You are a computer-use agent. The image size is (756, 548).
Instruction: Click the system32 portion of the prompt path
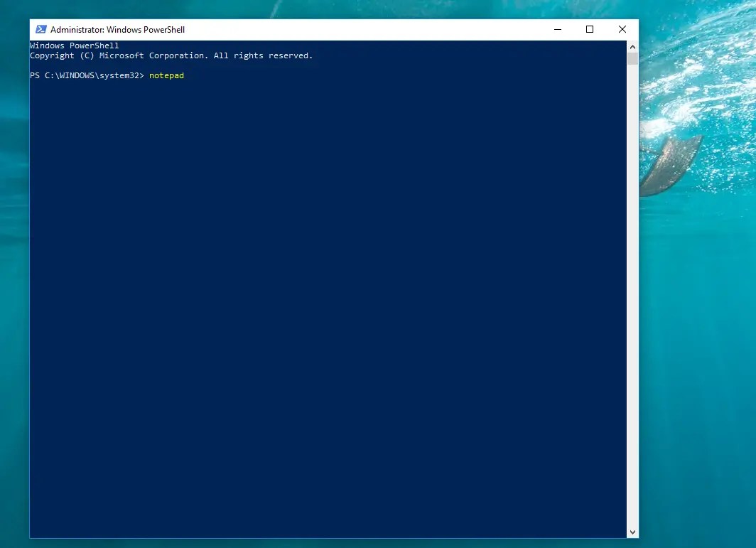tap(122, 75)
